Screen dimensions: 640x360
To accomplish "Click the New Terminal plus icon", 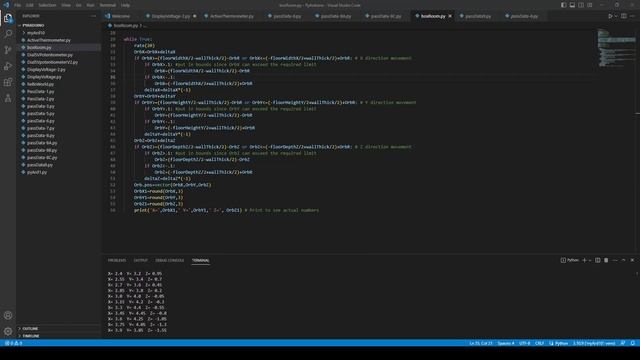I will point(584,260).
